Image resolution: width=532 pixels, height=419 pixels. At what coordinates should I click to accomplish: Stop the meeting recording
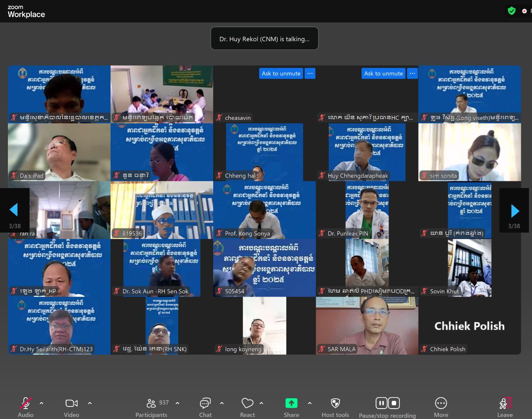394,403
